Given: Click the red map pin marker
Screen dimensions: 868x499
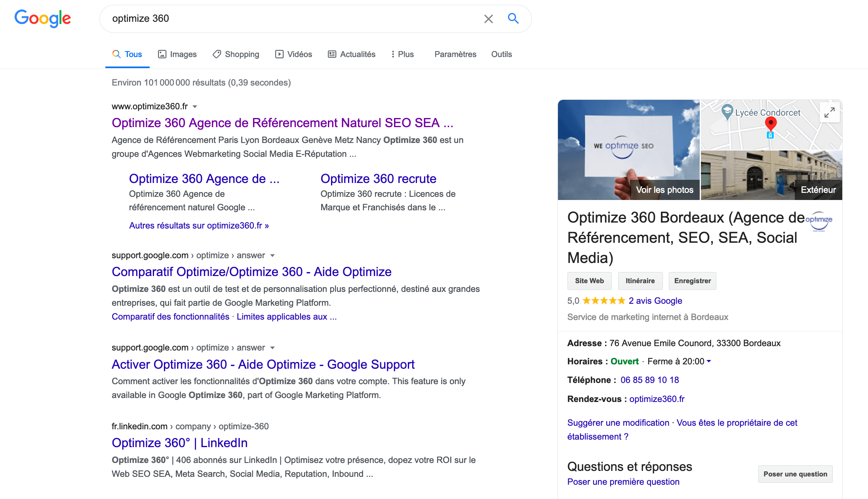Looking at the screenshot, I should (771, 124).
